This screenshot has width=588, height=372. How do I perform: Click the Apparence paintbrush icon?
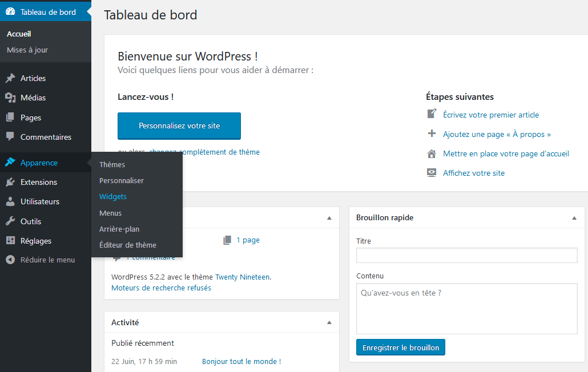10,162
